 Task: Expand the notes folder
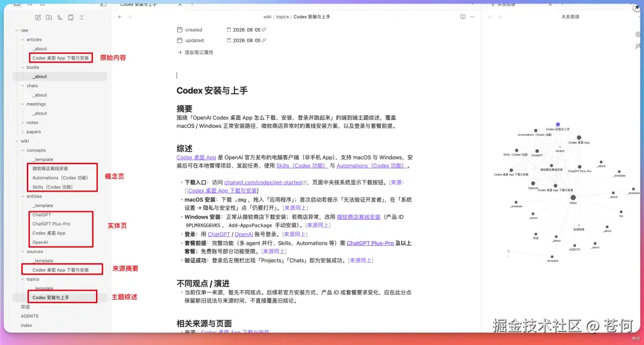click(23, 122)
